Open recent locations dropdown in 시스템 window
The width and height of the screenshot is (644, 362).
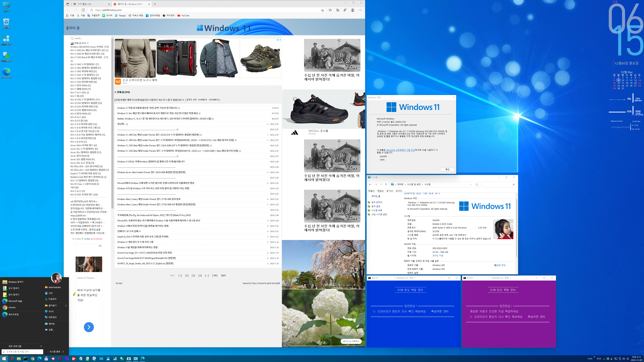tap(381, 185)
